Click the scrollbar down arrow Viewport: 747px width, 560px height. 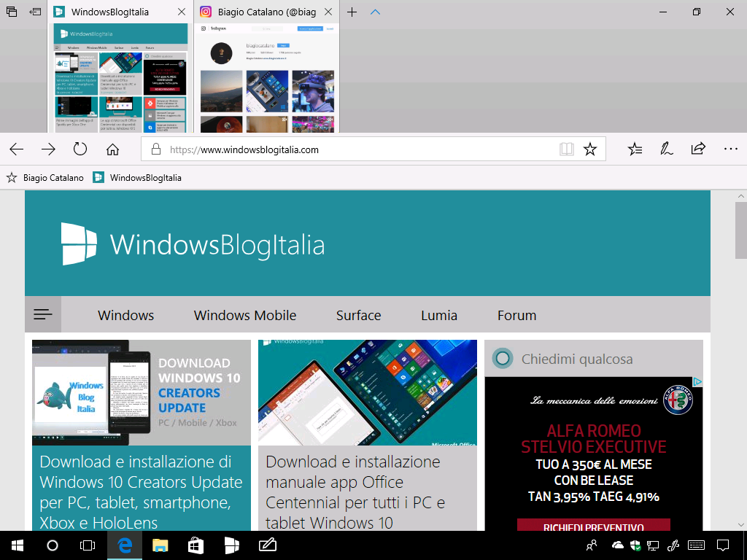[741, 525]
